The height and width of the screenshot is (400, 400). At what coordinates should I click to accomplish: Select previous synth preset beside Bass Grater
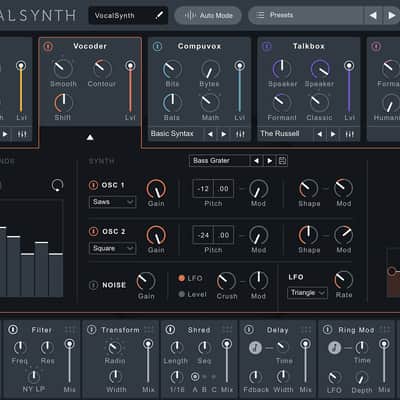(256, 161)
